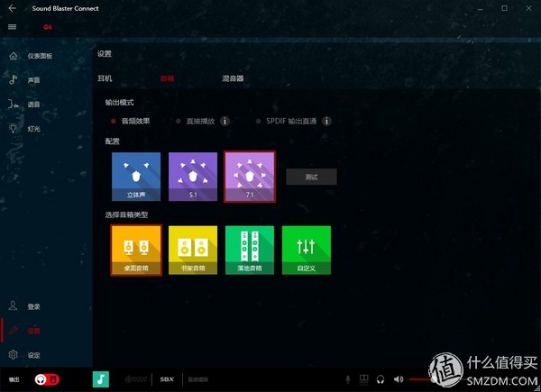
Task: Click the SBX indicator in bottom bar
Action: point(167,379)
